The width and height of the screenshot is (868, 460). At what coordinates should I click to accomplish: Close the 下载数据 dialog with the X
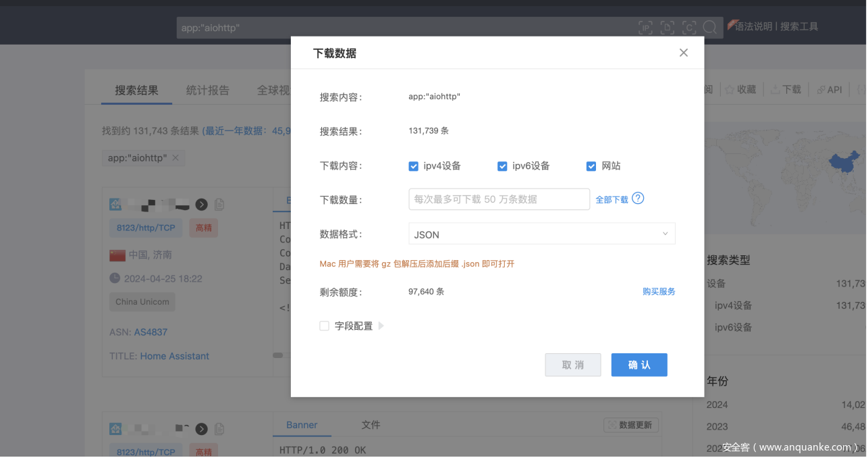click(684, 53)
